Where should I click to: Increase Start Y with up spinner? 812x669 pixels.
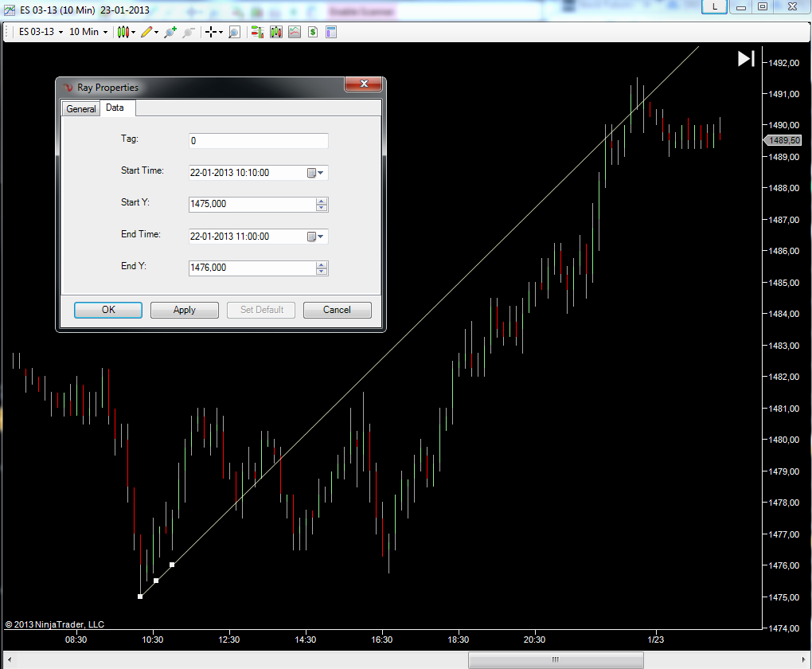point(322,201)
